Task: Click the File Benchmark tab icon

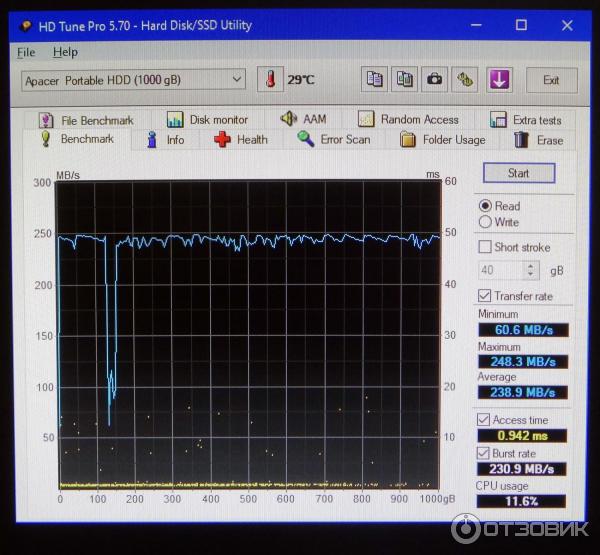Action: (x=46, y=121)
